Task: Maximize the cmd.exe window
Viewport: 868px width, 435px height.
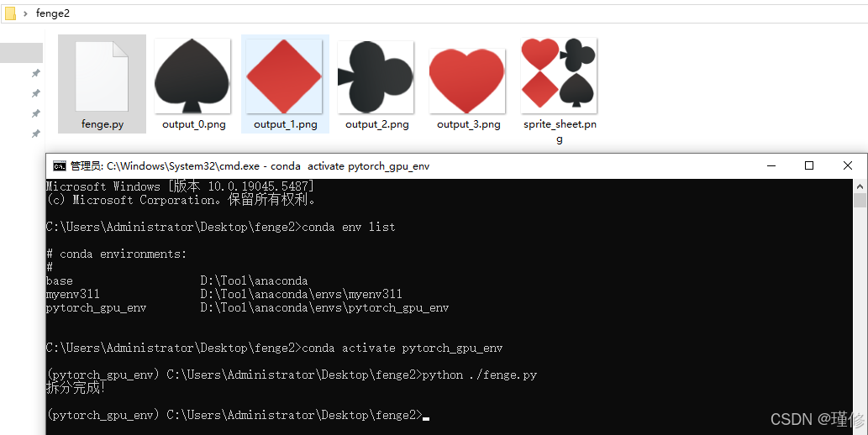Action: (x=809, y=165)
